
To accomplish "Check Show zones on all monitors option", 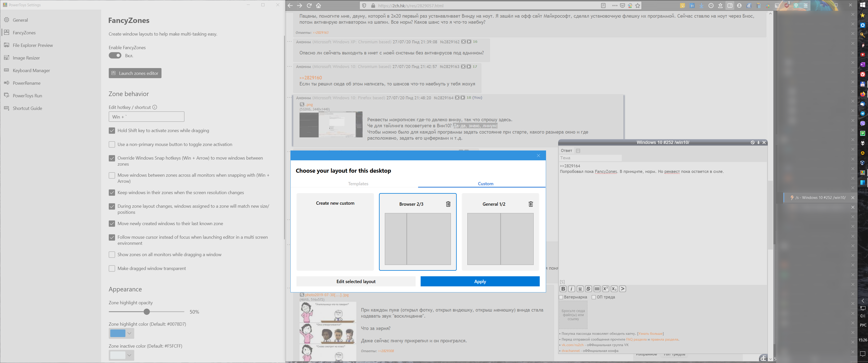I will coord(112,255).
